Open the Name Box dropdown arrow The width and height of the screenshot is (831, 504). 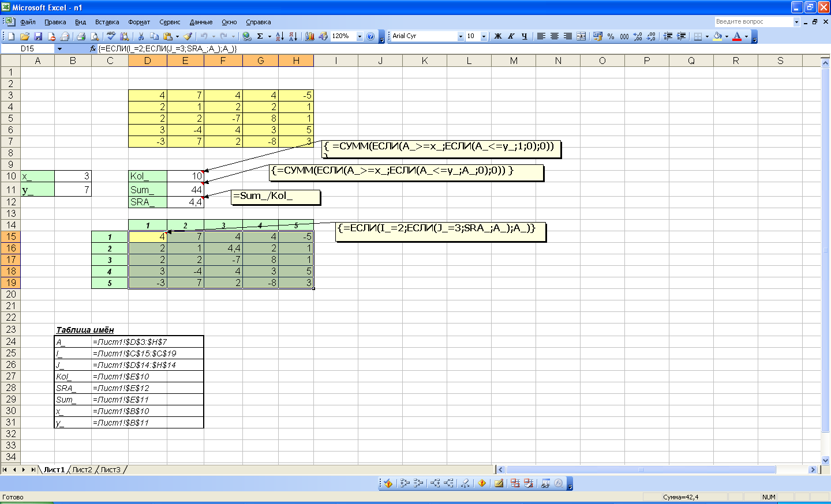click(59, 49)
